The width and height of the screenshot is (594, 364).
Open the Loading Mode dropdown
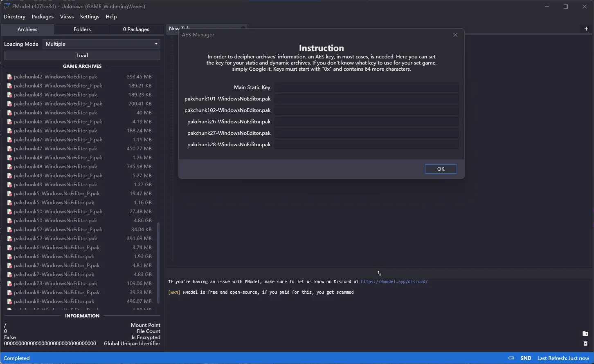pos(101,44)
